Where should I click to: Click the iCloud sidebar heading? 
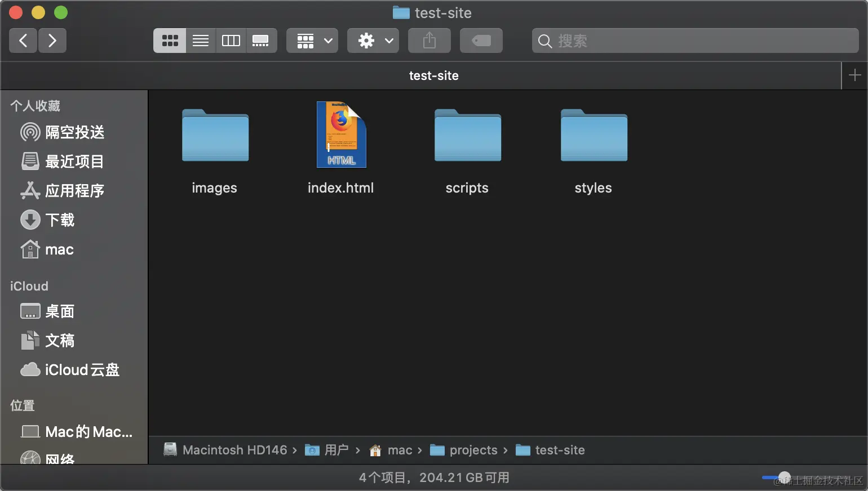point(29,286)
